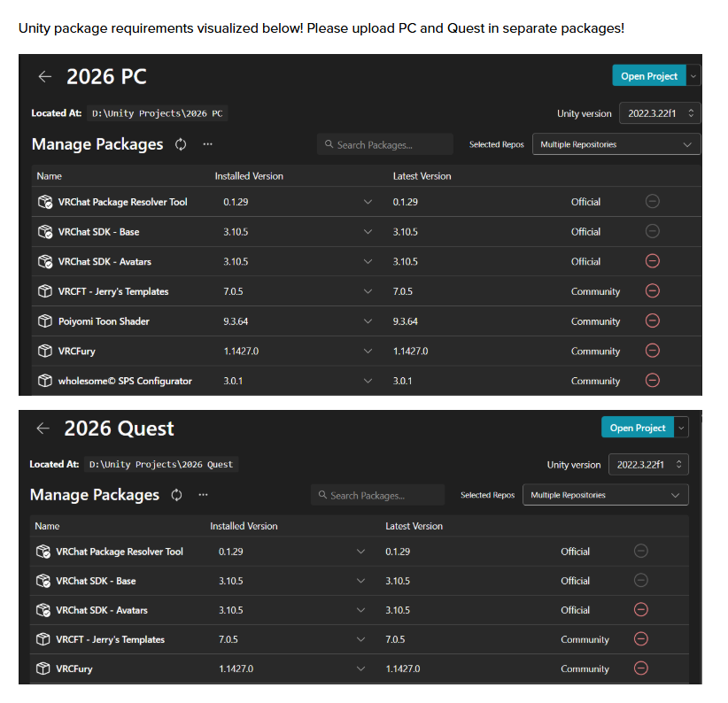728x703 pixels.
Task: Click the Installed Version header in the PC table
Action: [249, 176]
